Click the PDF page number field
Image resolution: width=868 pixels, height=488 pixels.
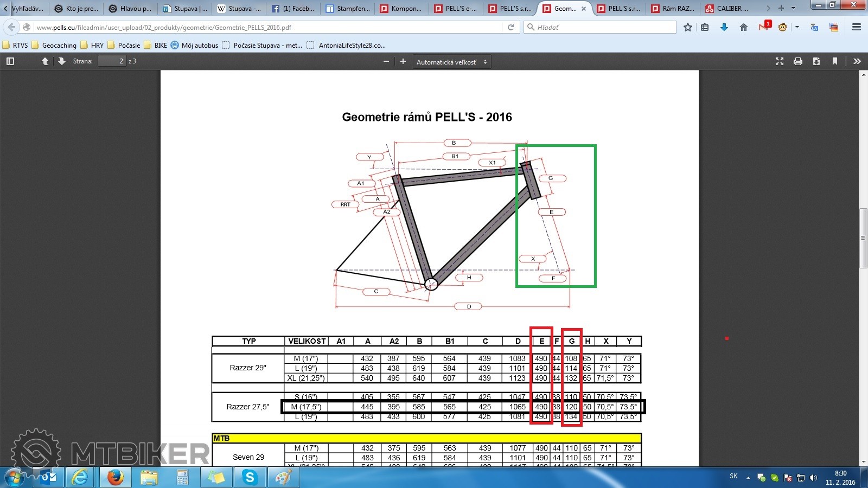(x=112, y=61)
